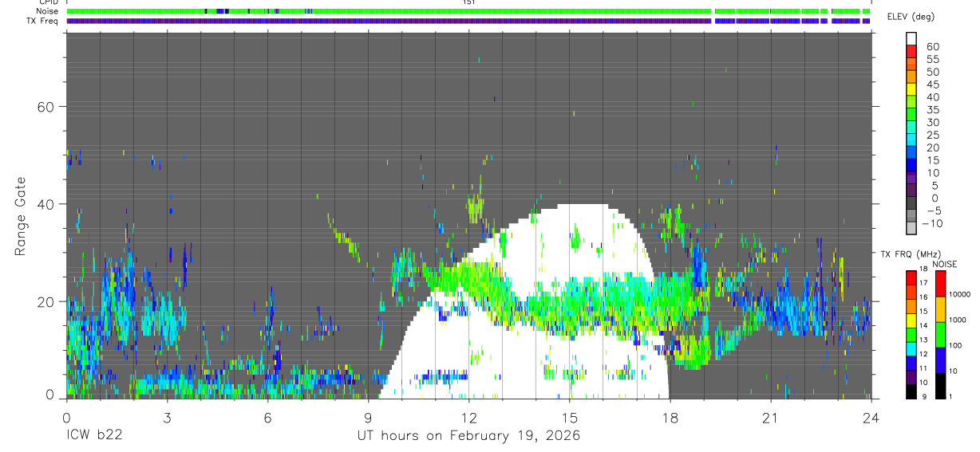Click the "25" label on ELEV colorbar
Screen dimensions: 980x452
(x=933, y=135)
